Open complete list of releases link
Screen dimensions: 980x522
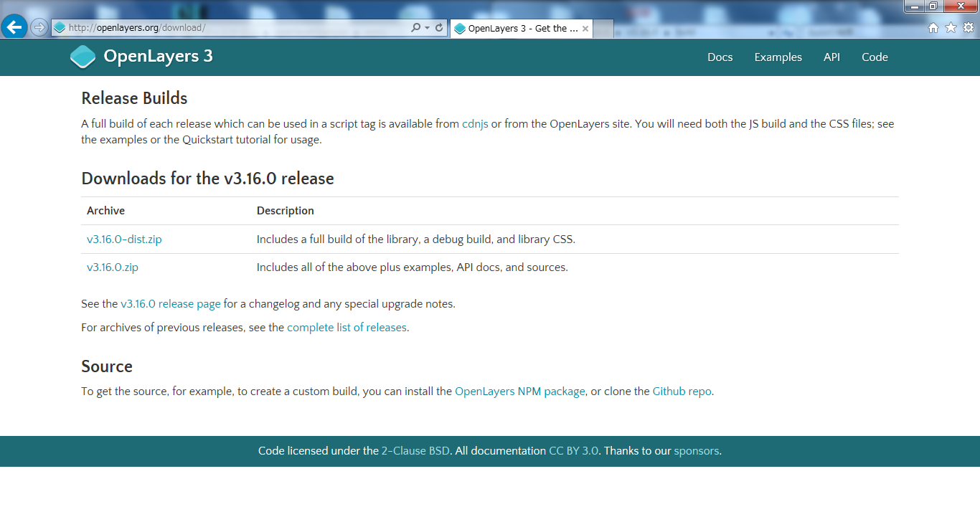tap(347, 328)
